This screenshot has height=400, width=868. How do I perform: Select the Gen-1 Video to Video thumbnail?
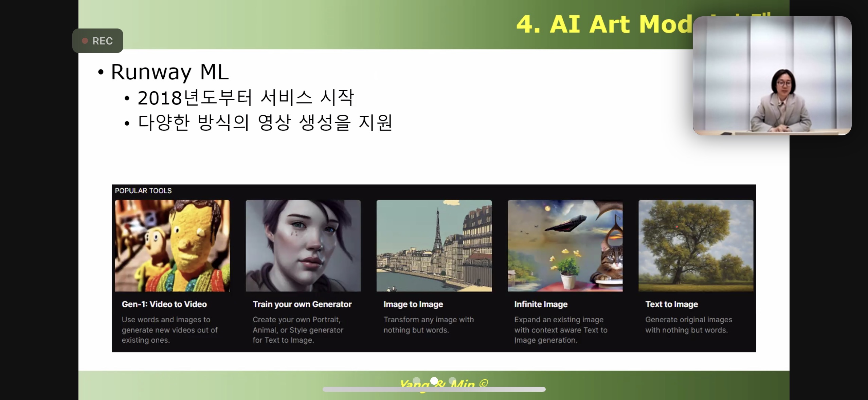click(172, 246)
